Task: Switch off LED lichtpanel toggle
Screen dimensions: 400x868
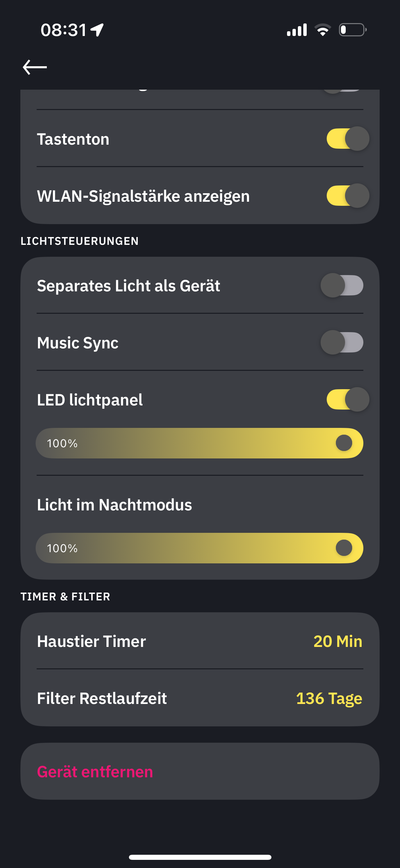Action: click(x=347, y=399)
